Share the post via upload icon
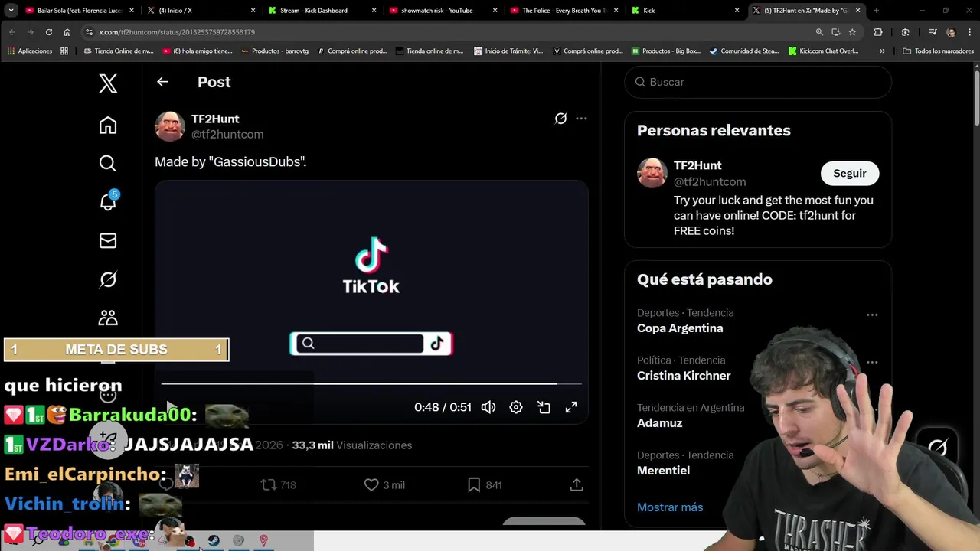The height and width of the screenshot is (551, 980). [x=577, y=485]
